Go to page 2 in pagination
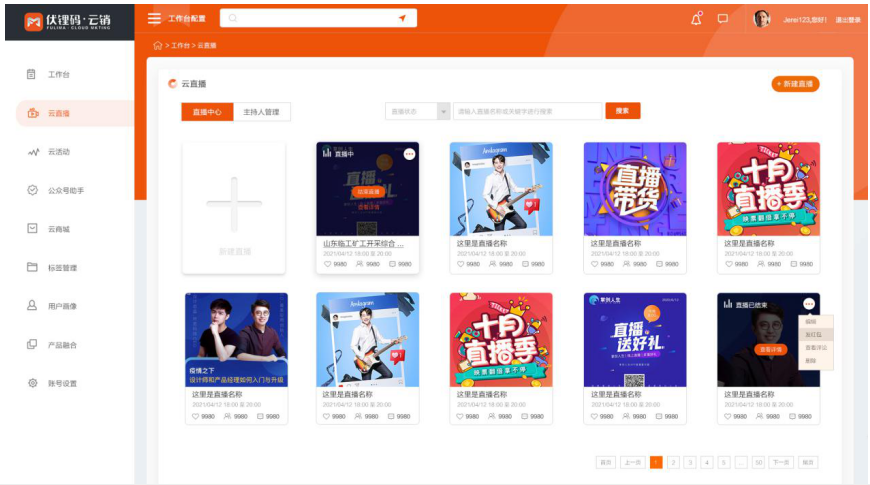This screenshot has height=485, width=870. (x=673, y=462)
